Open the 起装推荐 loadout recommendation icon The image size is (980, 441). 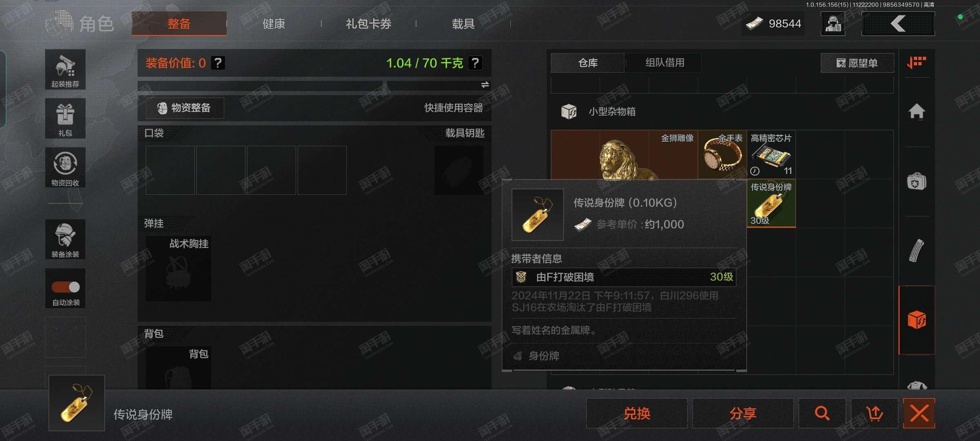click(x=65, y=69)
